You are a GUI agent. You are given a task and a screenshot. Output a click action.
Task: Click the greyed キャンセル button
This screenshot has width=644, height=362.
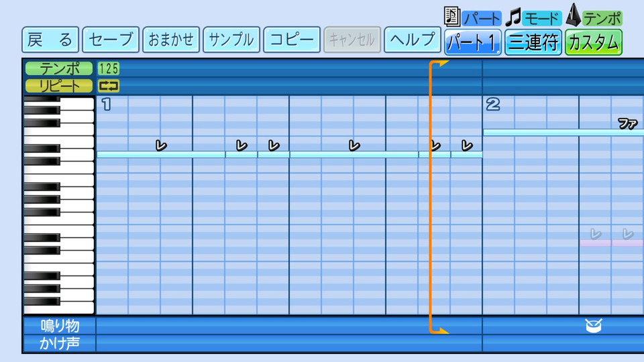(x=352, y=40)
